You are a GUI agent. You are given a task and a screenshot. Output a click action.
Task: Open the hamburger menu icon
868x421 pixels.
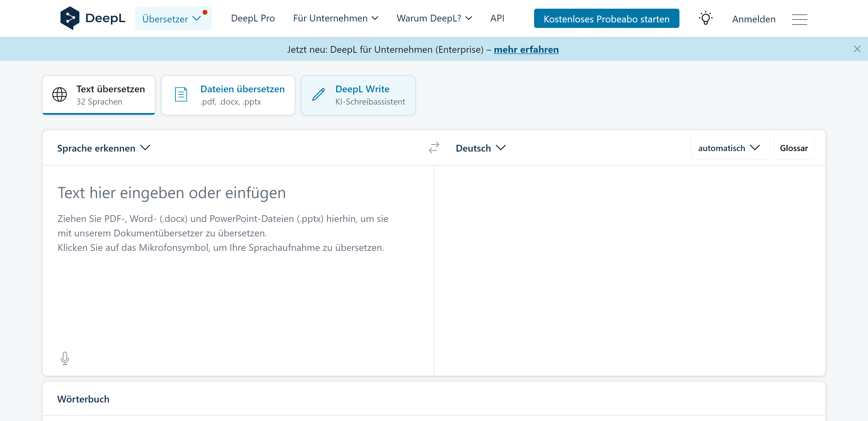click(799, 19)
